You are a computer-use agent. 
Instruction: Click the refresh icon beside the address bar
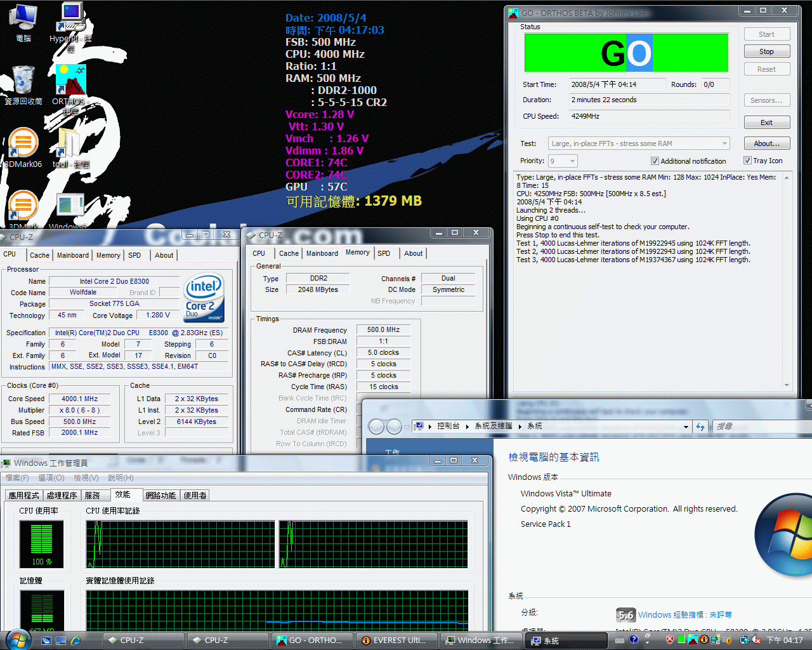(x=700, y=427)
